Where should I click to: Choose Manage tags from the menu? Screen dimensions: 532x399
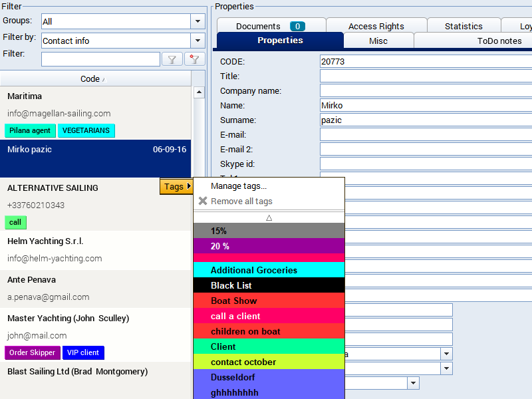239,186
